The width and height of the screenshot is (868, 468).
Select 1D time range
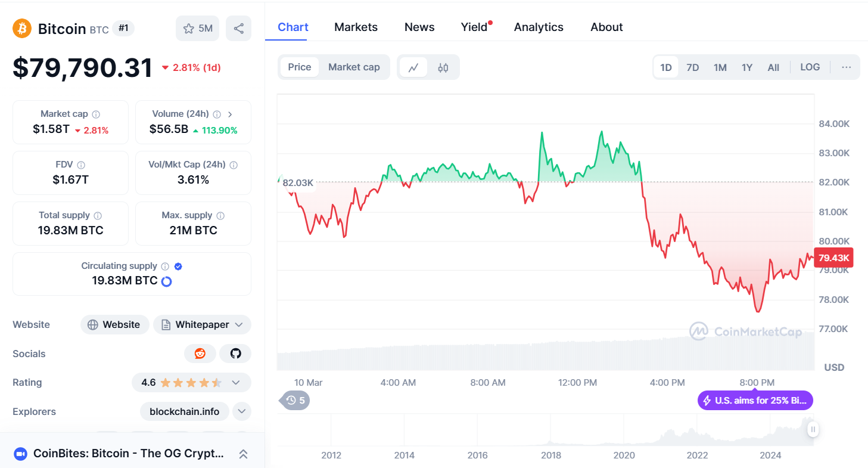click(666, 67)
